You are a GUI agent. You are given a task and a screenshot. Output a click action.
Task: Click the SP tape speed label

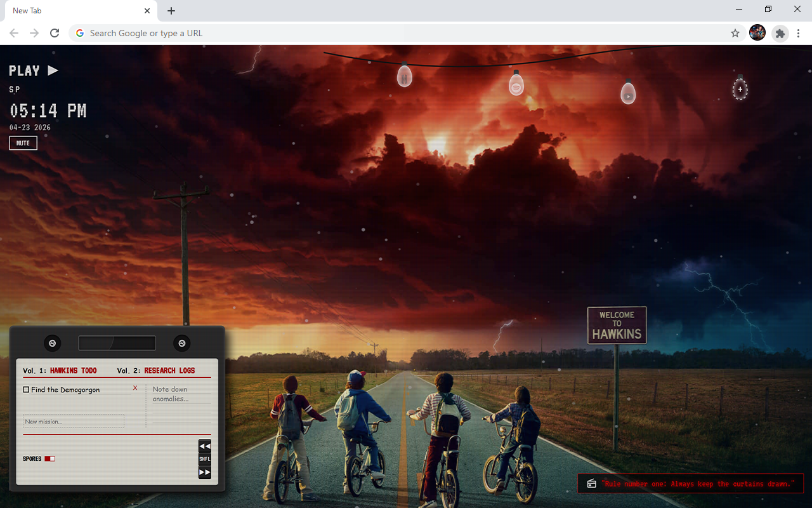tap(15, 90)
